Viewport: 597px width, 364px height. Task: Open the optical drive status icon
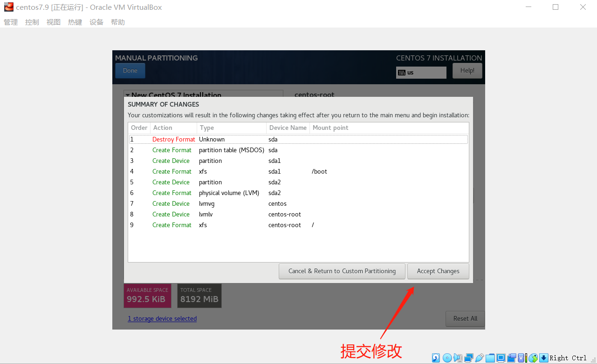pos(447,358)
